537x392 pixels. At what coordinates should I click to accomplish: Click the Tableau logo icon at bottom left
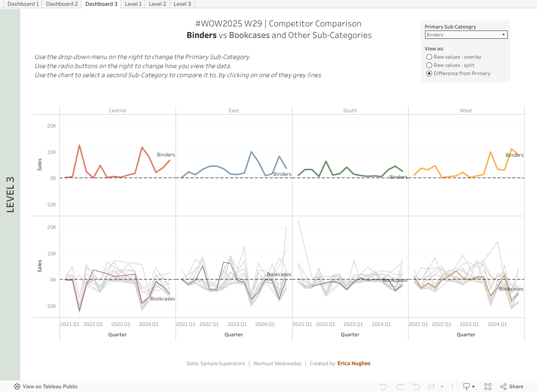(17, 387)
